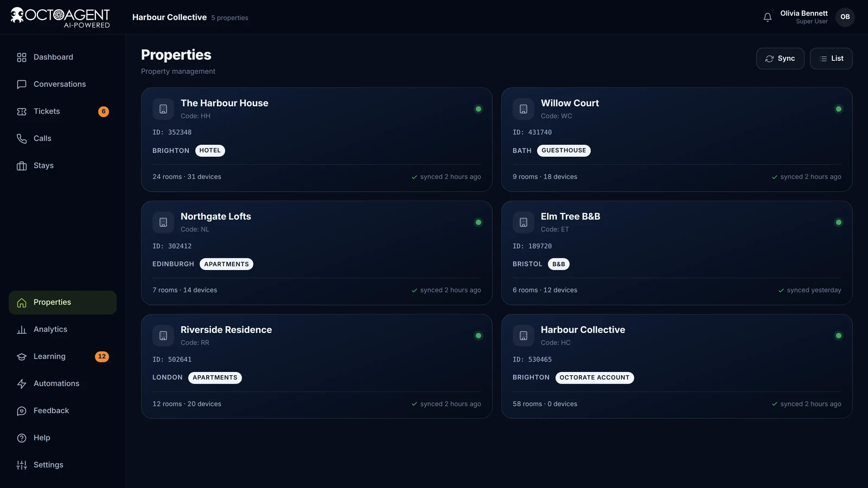
Task: Open Calls in the sidebar
Action: [62, 138]
